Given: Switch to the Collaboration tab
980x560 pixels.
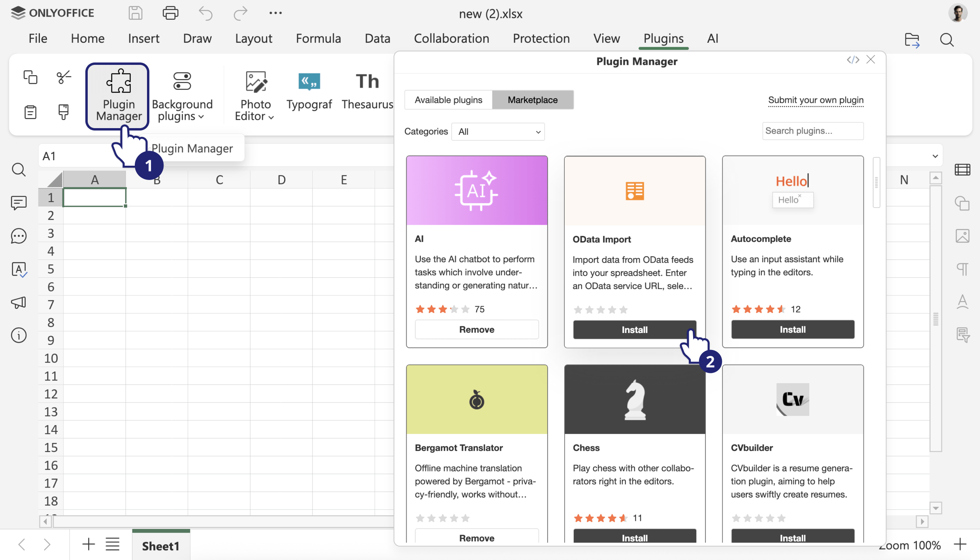Looking at the screenshot, I should (x=451, y=38).
